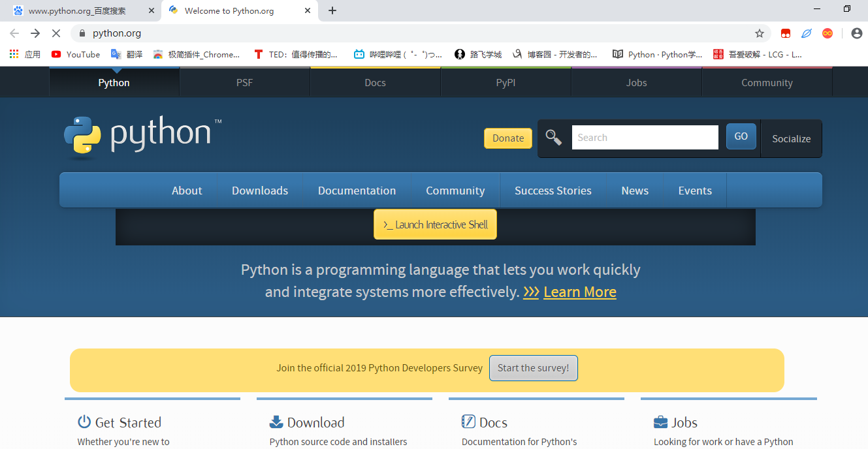The width and height of the screenshot is (868, 449).
Task: Open the Events navigation menu
Action: coord(695,191)
